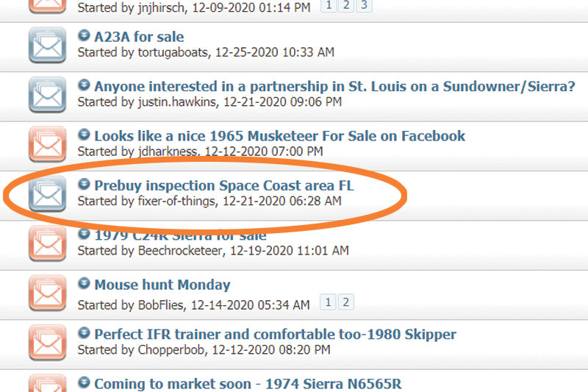Click envelope icon next to St. Louis partnership thread
This screenshot has width=588, height=392.
point(47,95)
